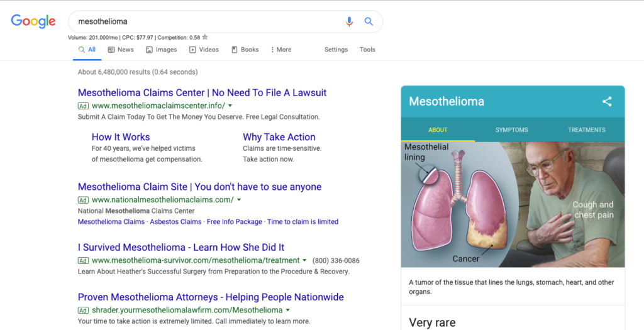Switch to the Books tab
The image size is (644, 330).
click(245, 50)
